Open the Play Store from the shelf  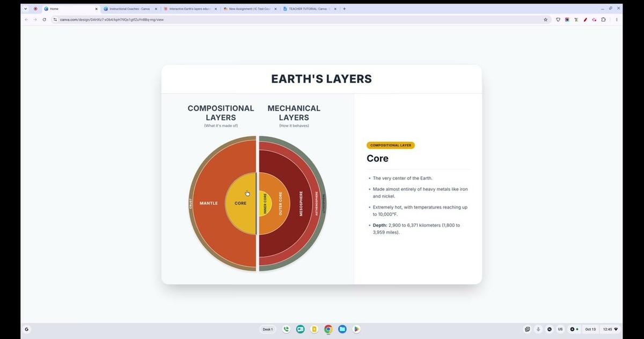[x=356, y=329]
